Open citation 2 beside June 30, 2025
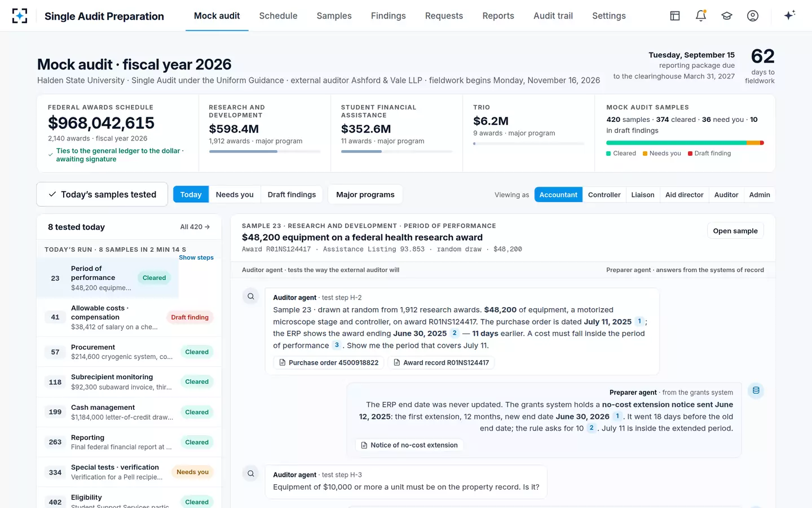The width and height of the screenshot is (812, 508). (x=454, y=333)
